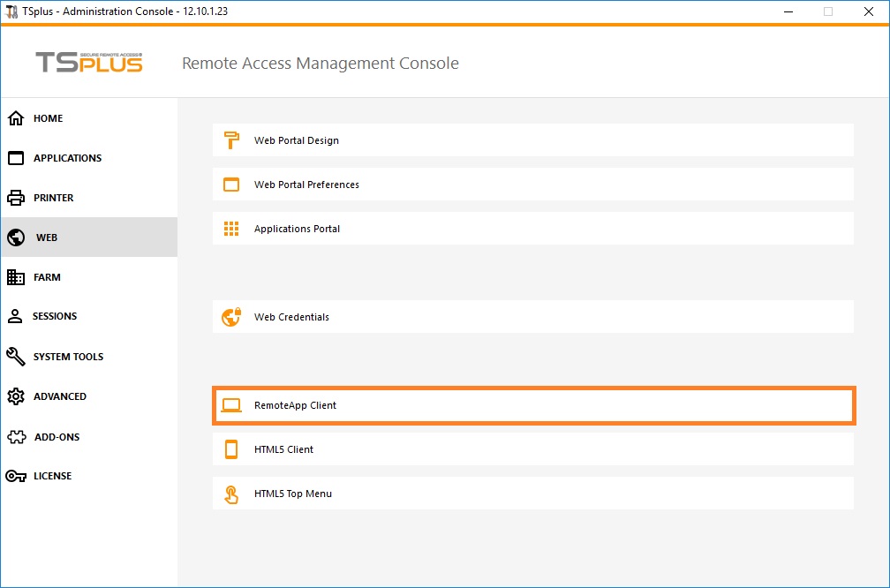
Task: Open the Applications sidebar section
Action: pyautogui.click(x=67, y=158)
